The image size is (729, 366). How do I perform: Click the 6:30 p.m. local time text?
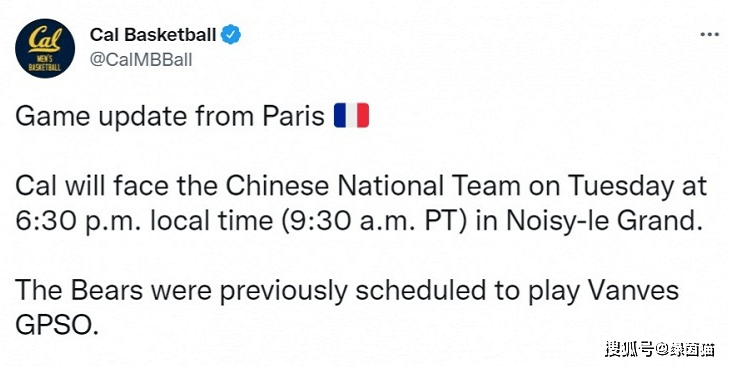tap(144, 221)
